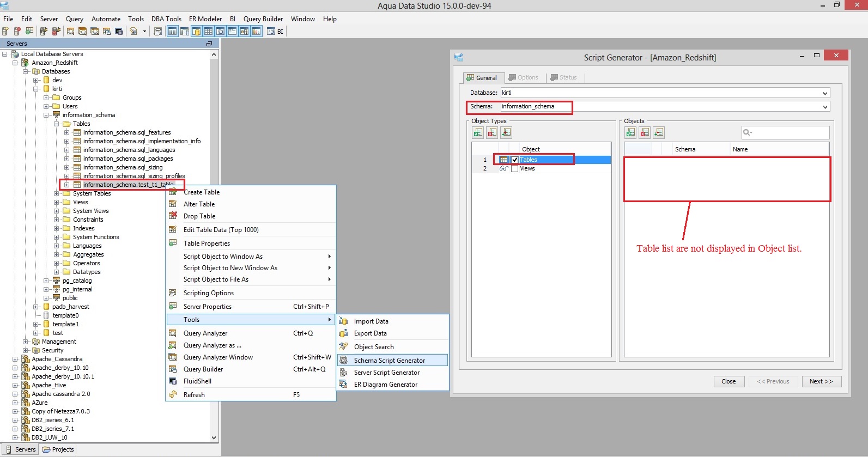Click the Next >> button
This screenshot has height=457, width=868.
(x=821, y=381)
